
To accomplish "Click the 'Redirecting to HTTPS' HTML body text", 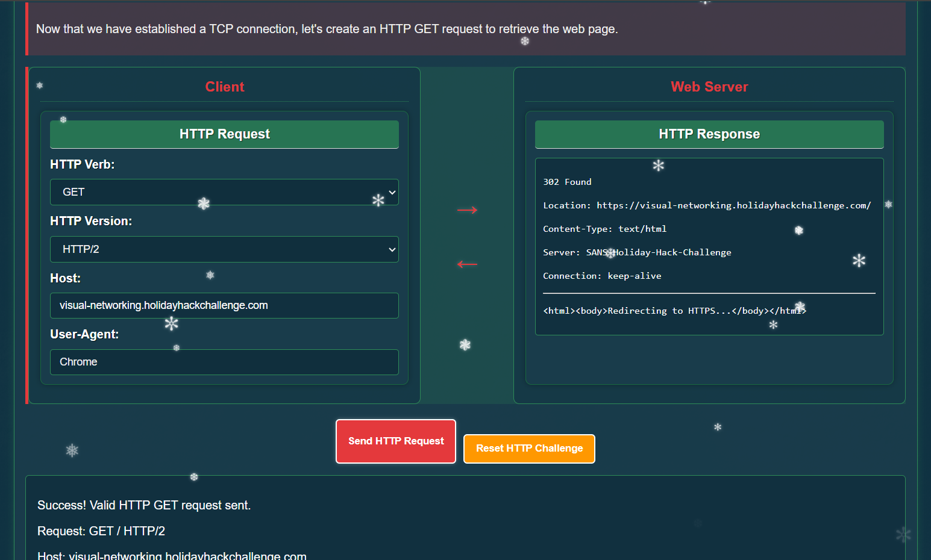I will [674, 311].
